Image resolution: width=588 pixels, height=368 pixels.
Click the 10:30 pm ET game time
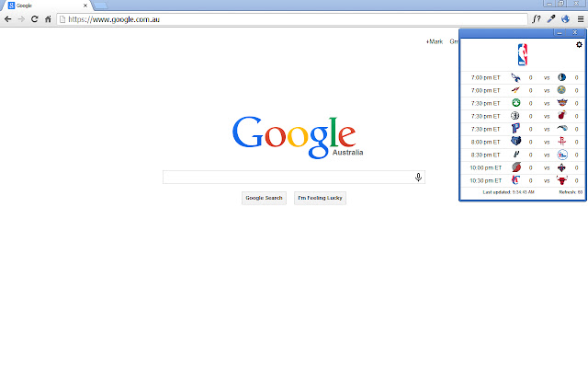click(486, 180)
